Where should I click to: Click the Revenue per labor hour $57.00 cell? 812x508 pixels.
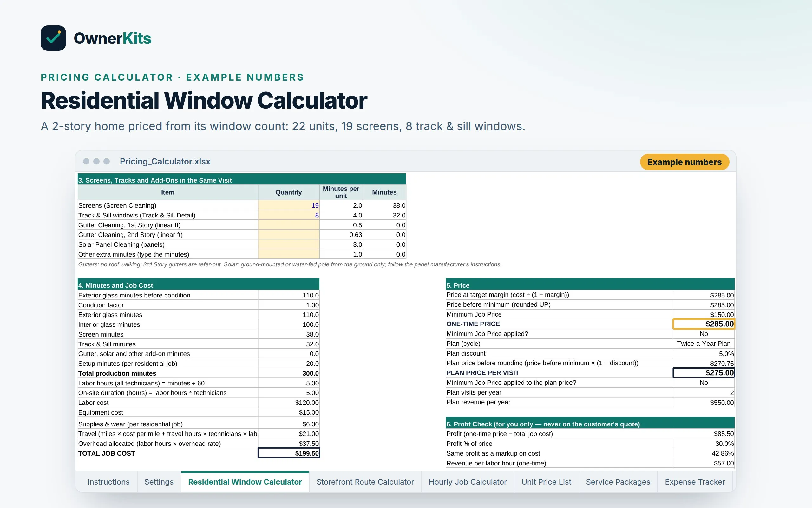[704, 463]
